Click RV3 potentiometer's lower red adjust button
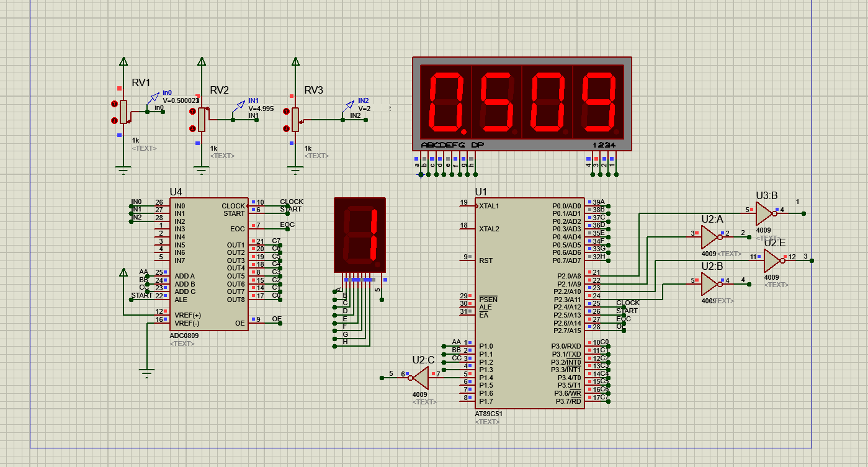This screenshot has height=467, width=868. tap(286, 128)
